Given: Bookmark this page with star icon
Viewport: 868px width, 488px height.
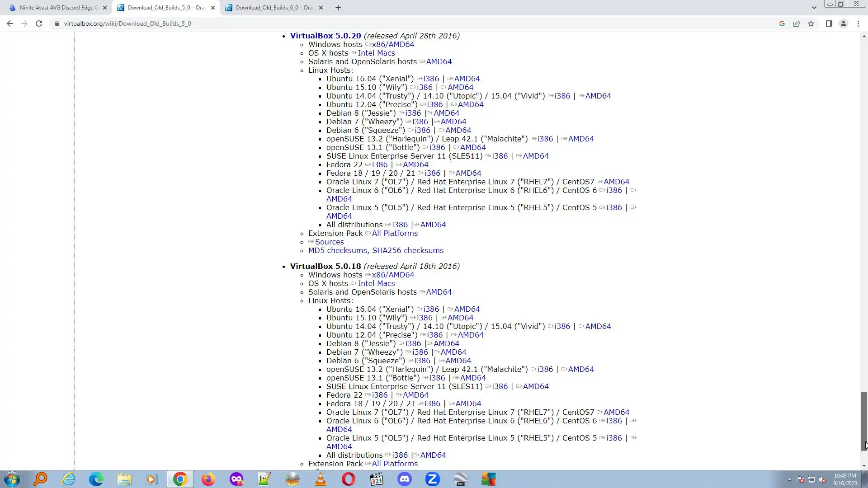Looking at the screenshot, I should pyautogui.click(x=811, y=23).
